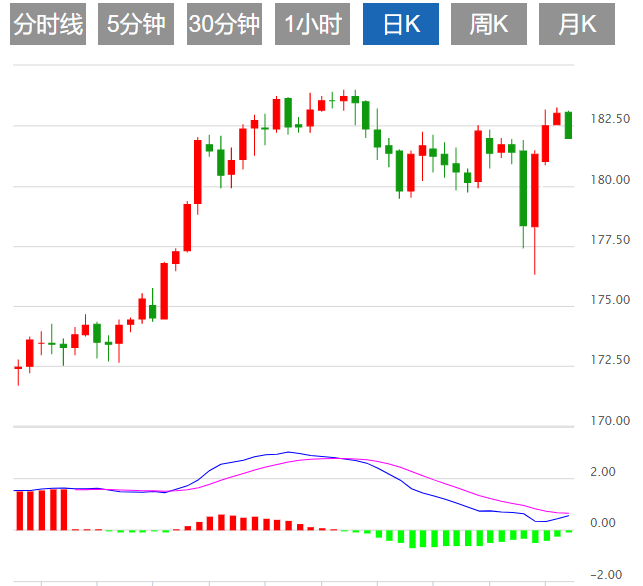The width and height of the screenshot is (643, 586).
Task: Click the -2.00 MACD axis label
Action: [x=606, y=575]
